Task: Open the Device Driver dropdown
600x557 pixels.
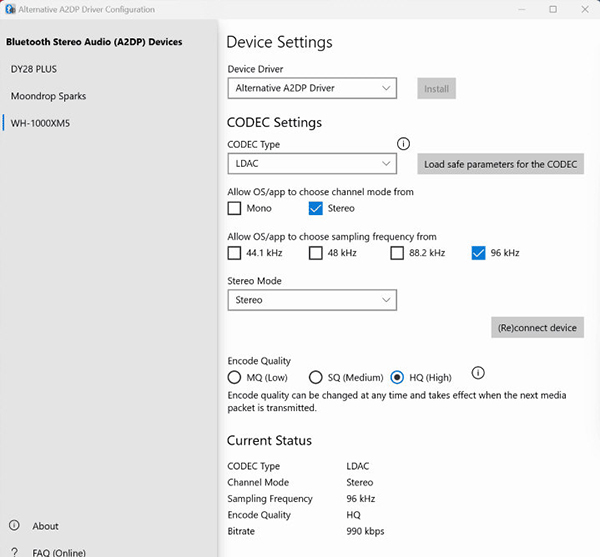Action: coord(312,88)
